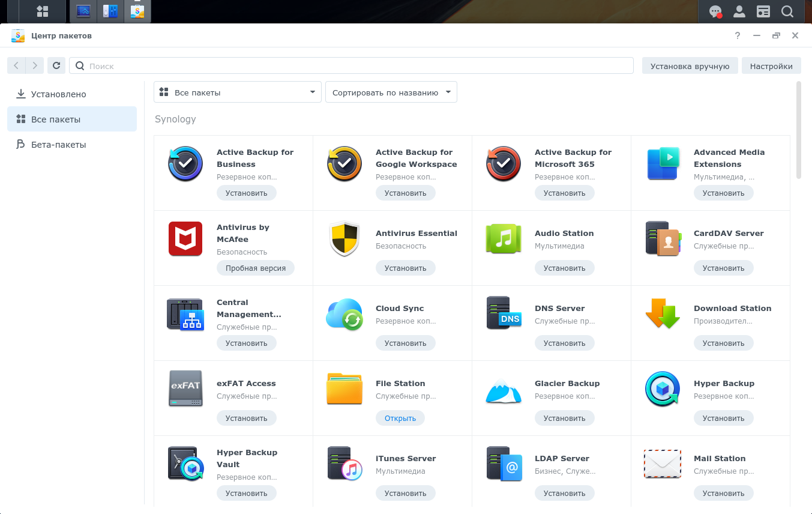This screenshot has height=514, width=812.
Task: Install exFAT Access package
Action: [247, 418]
